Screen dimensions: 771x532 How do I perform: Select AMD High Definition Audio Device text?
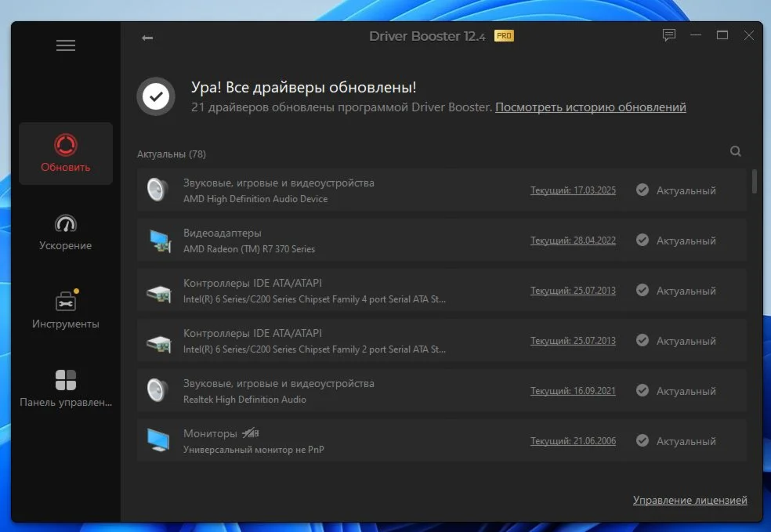click(255, 199)
